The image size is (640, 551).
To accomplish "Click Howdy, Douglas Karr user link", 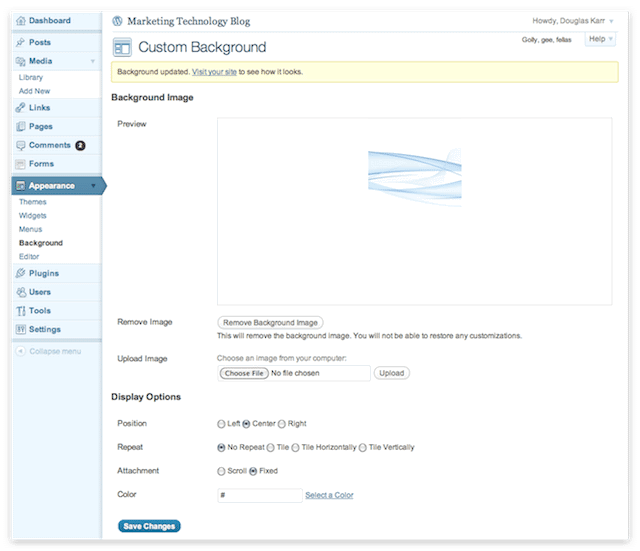I will click(569, 21).
